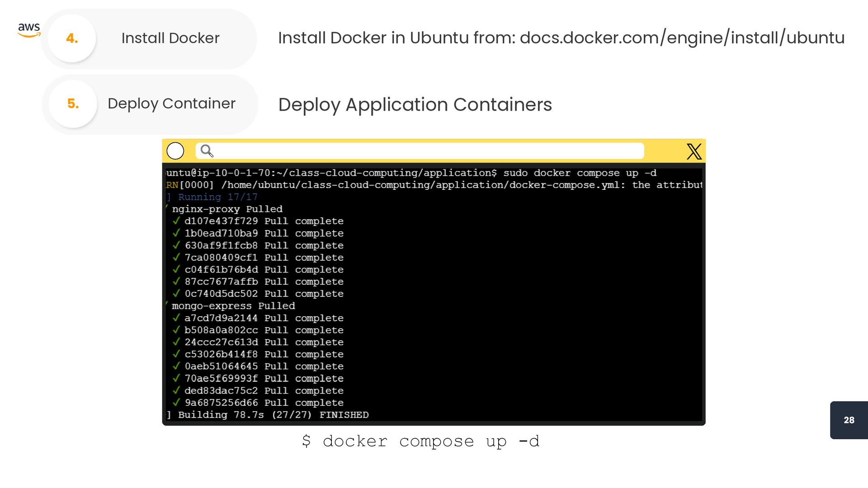Click the AWS logo
Screen dimensions: 868x488
click(29, 30)
